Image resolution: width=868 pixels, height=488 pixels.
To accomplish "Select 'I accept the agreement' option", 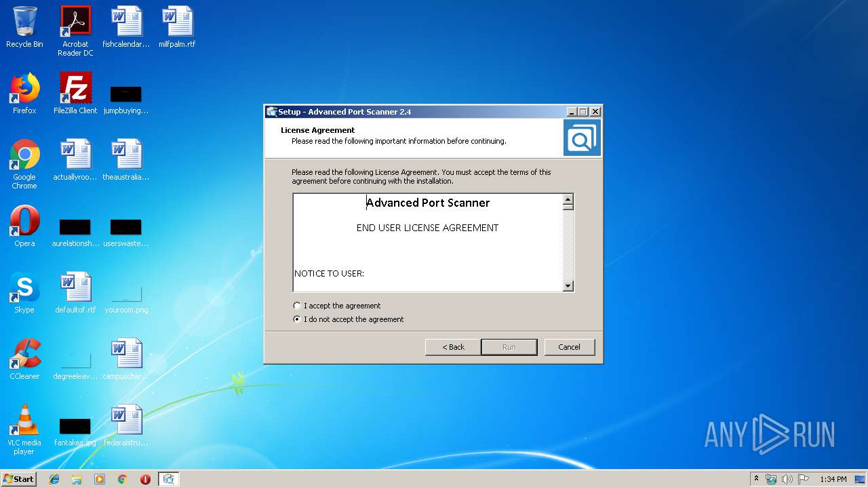I will click(x=336, y=306).
